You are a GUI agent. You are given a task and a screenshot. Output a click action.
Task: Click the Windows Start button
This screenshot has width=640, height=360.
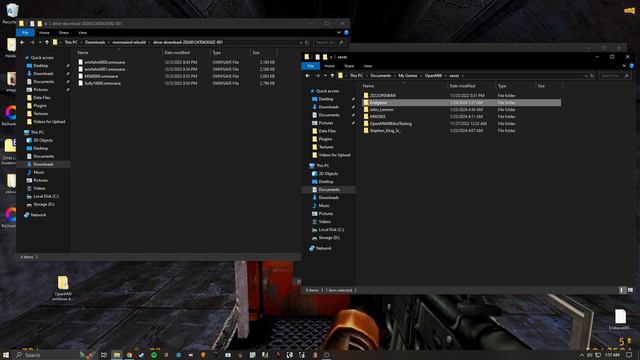coord(6,355)
